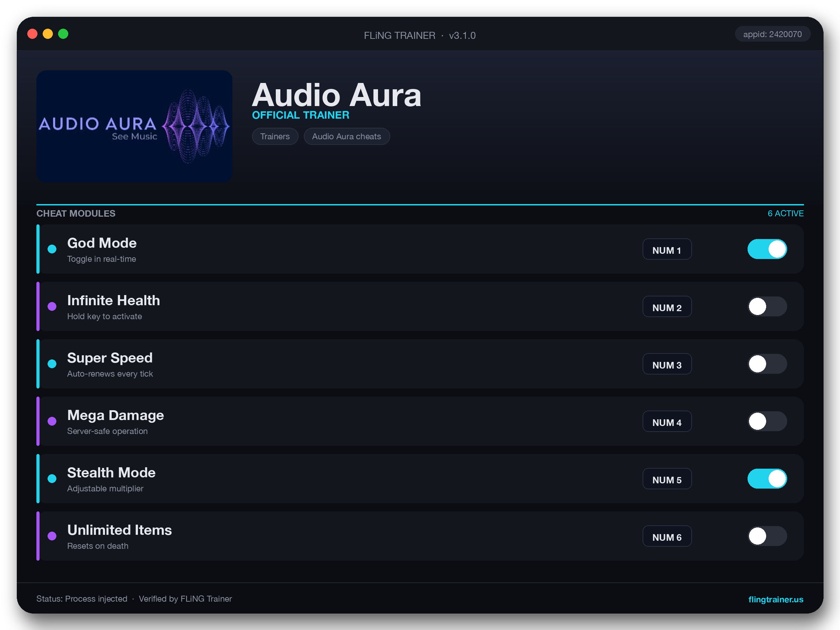The height and width of the screenshot is (630, 840).
Task: Click the 'Auto-renews every tick' description
Action: tap(110, 374)
